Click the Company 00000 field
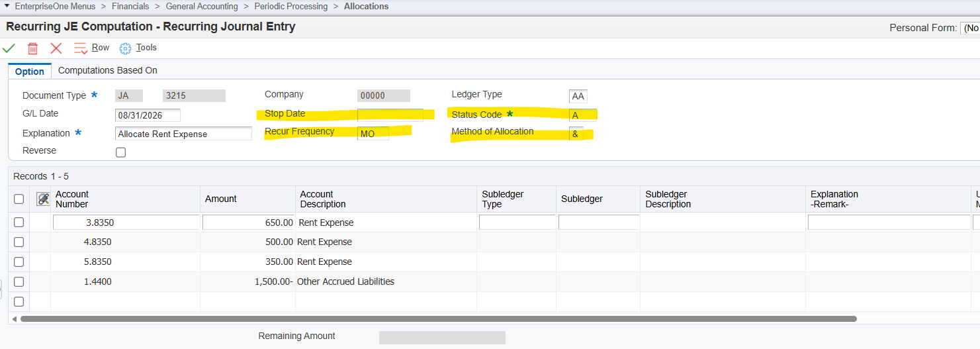The width and height of the screenshot is (980, 349). (x=384, y=95)
